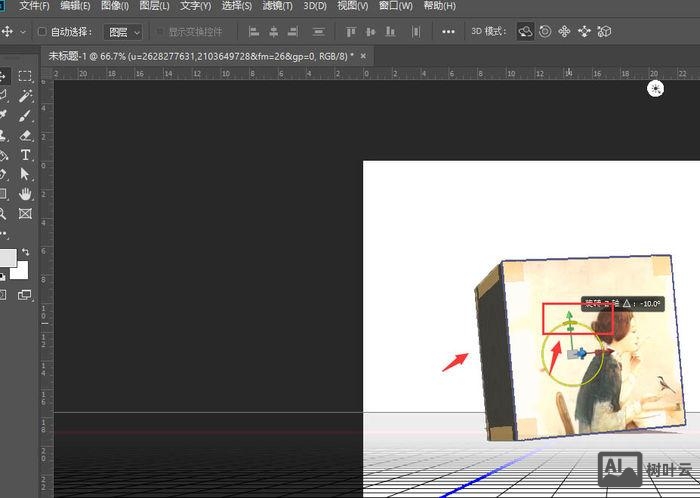Select the Rectangular Marquee tool
The image size is (700, 498).
pos(25,76)
